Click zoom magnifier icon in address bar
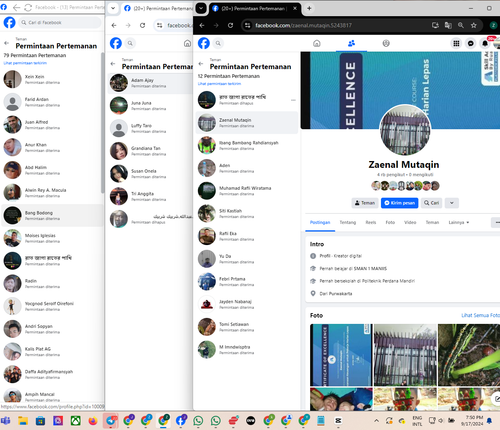 click(461, 25)
